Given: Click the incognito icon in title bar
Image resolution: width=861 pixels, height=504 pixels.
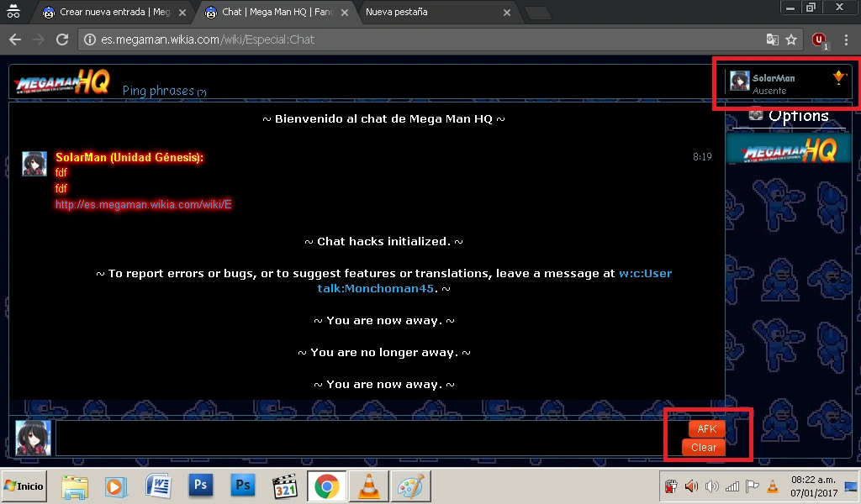Looking at the screenshot, I should 13,12.
